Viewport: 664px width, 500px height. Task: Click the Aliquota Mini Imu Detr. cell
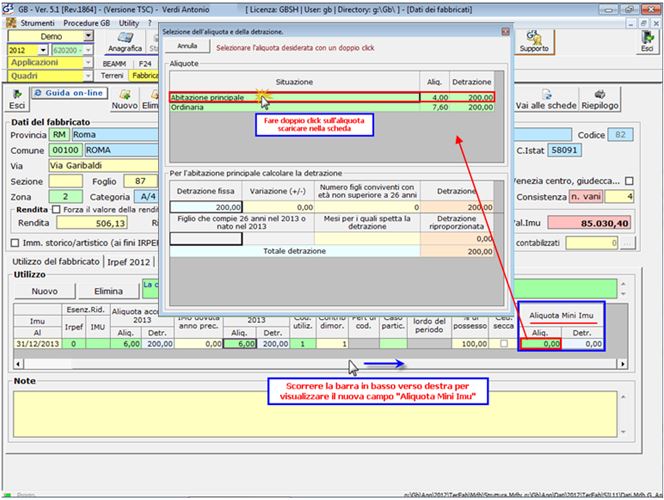[x=582, y=344]
